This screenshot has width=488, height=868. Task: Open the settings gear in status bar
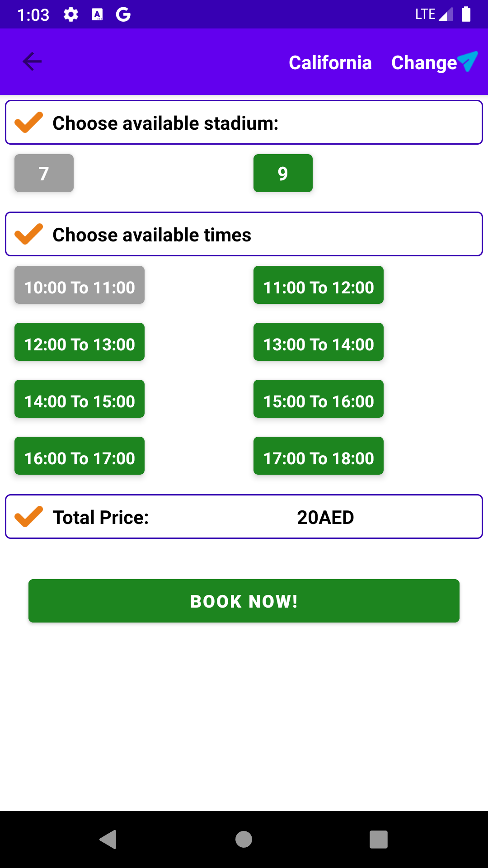pos(71,14)
